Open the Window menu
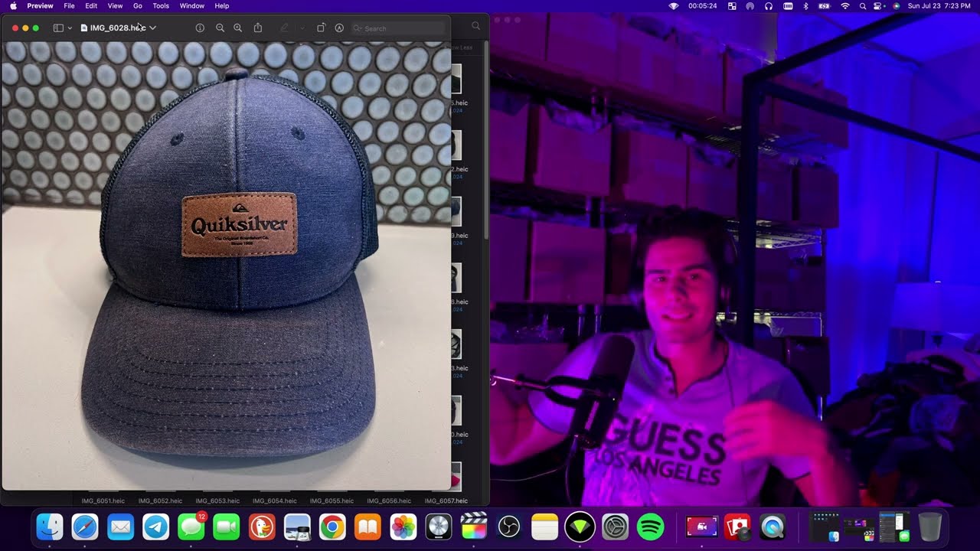The width and height of the screenshot is (980, 551). 191,6
